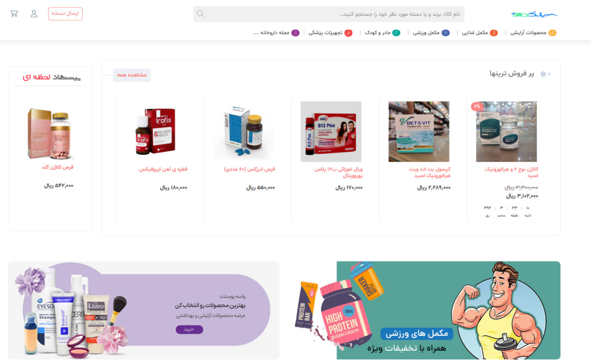Open B12 Plus vial product thumbnail
The width and height of the screenshot is (591, 364).
331,132
